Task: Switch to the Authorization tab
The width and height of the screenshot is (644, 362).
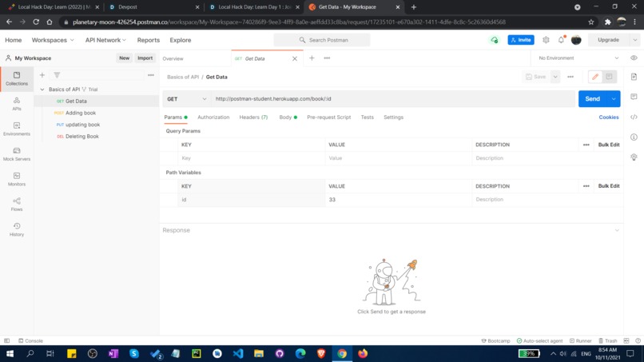Action: (x=213, y=117)
